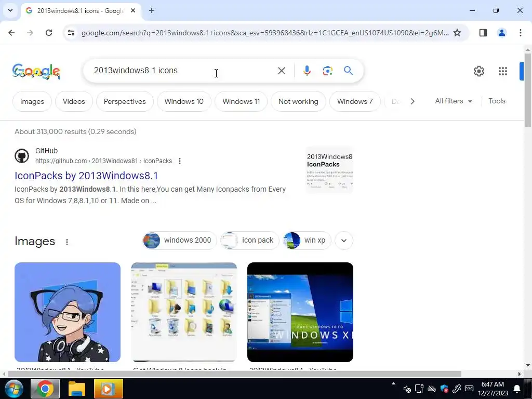Select the Windows 11 chip

click(241, 101)
